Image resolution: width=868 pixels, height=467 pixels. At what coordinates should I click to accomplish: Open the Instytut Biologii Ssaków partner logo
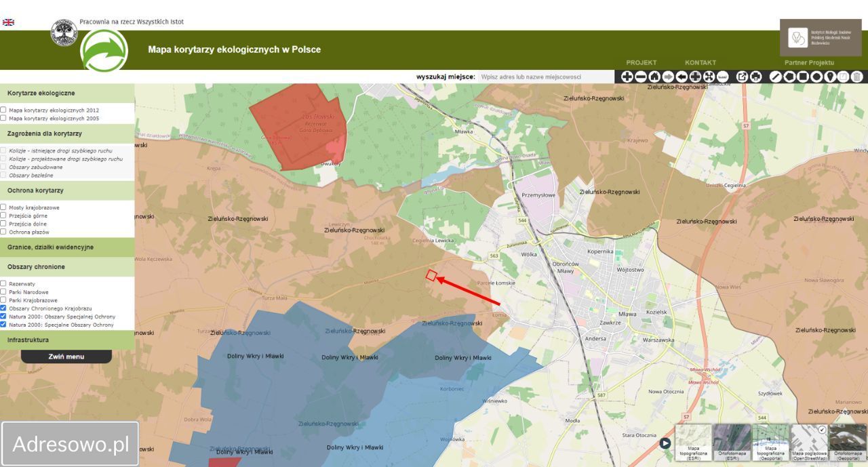coord(821,37)
